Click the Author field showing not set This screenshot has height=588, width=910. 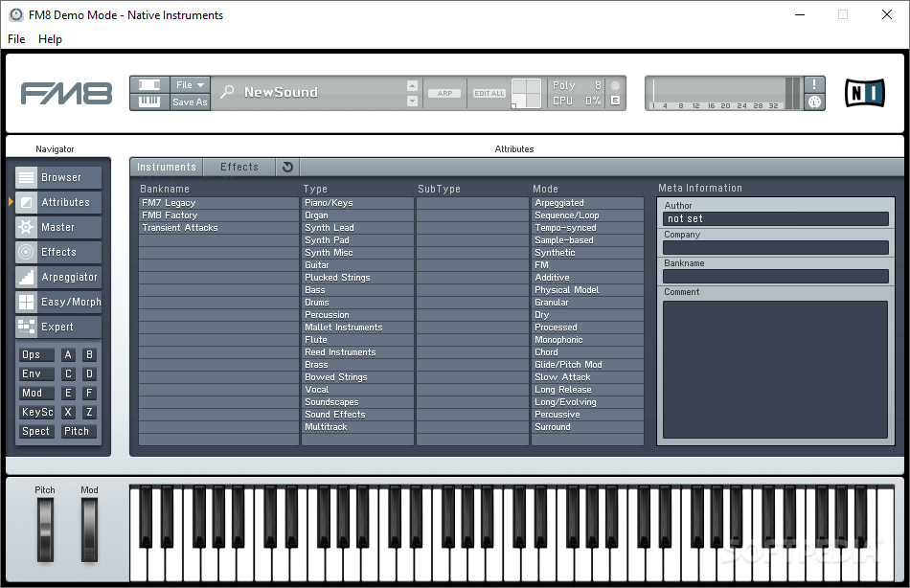tap(775, 219)
